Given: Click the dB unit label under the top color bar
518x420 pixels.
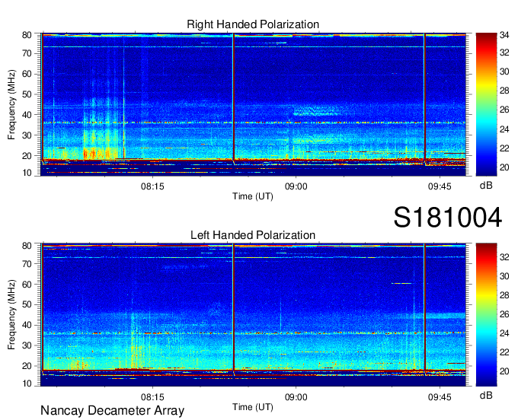Looking at the screenshot, I should coord(486,186).
